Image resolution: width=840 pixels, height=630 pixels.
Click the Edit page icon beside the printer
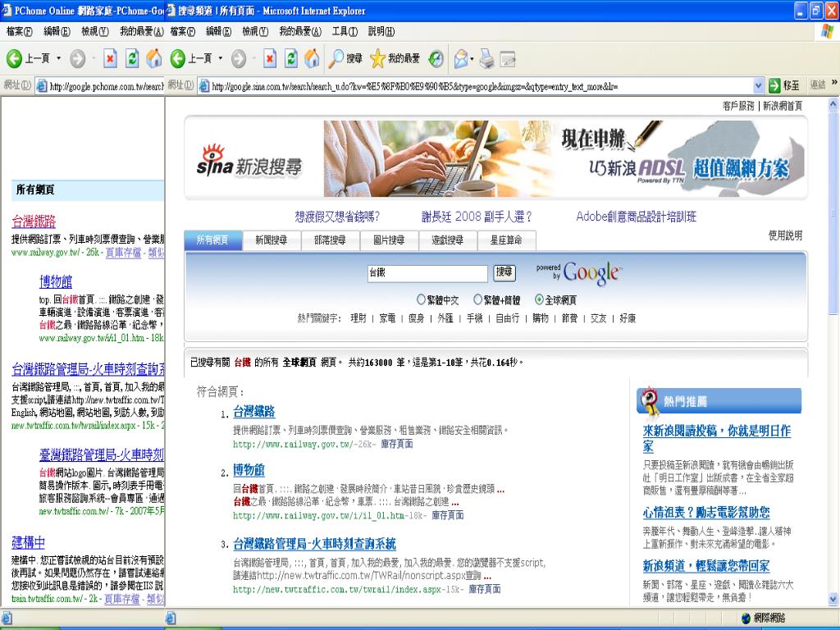coord(507,58)
